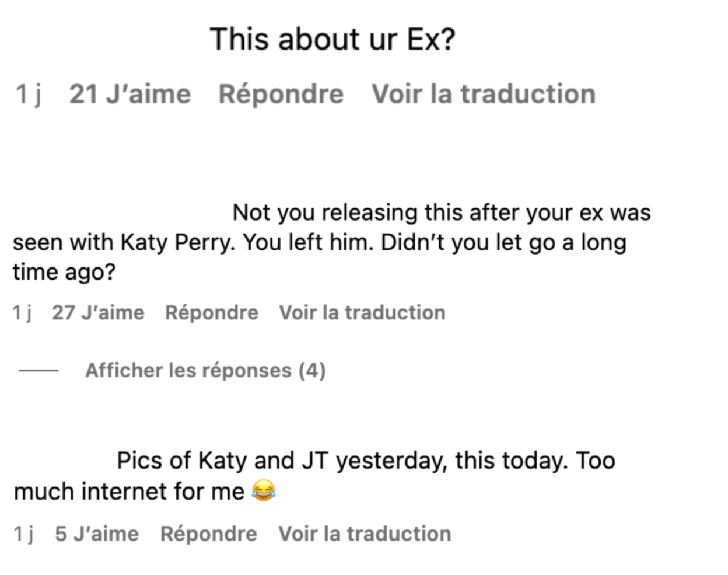Click "Voir la traduction" under first comment
728x575 pixels.
click(483, 94)
